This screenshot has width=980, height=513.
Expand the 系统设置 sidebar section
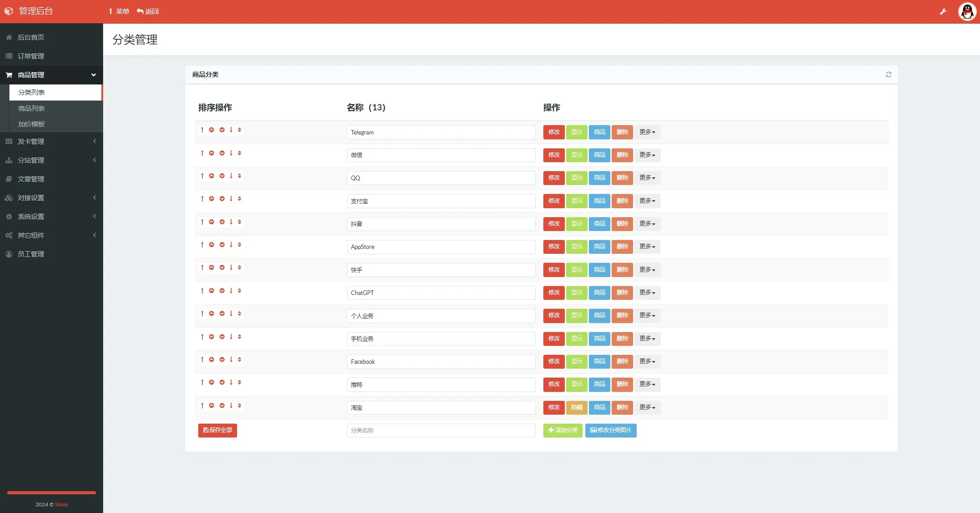[51, 217]
